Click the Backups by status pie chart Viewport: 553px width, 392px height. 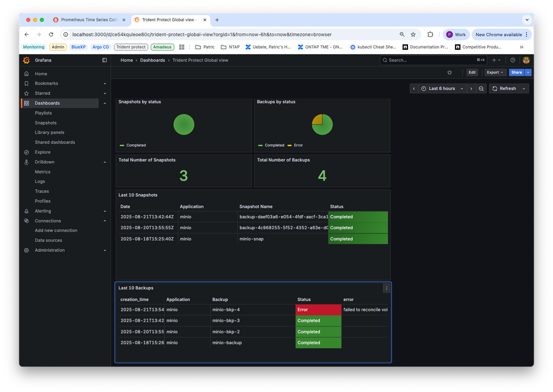click(322, 125)
